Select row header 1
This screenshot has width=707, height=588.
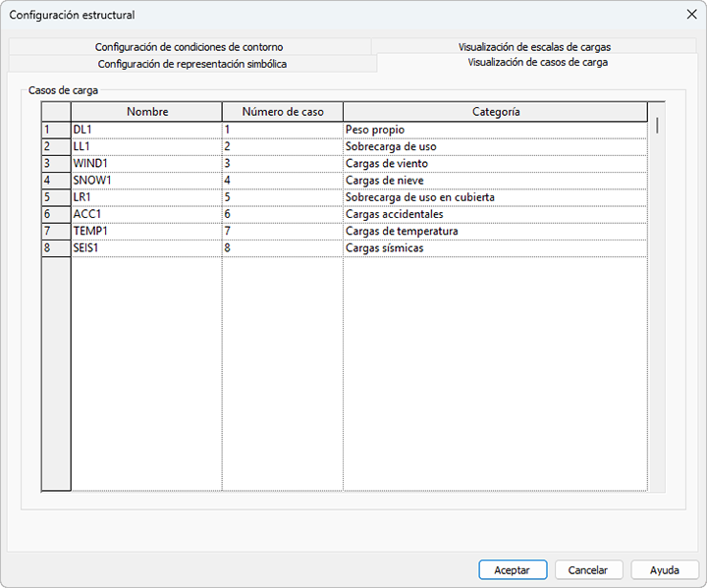(x=56, y=130)
